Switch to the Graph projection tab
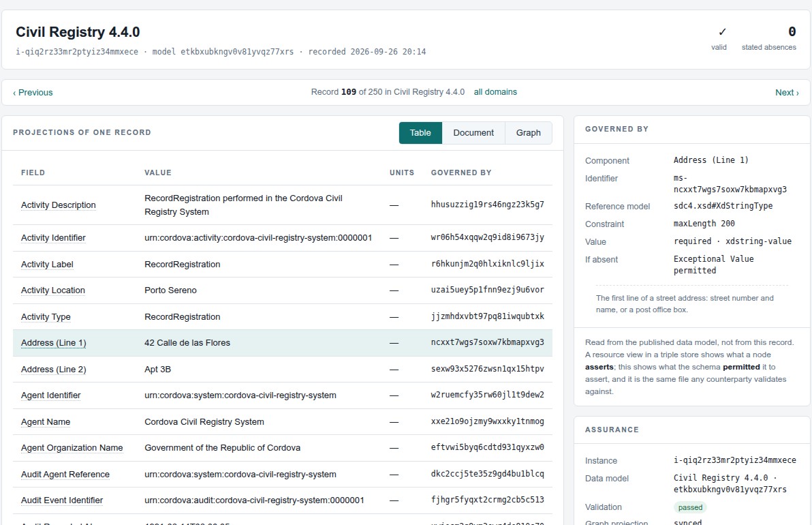812x525 pixels. coord(528,133)
